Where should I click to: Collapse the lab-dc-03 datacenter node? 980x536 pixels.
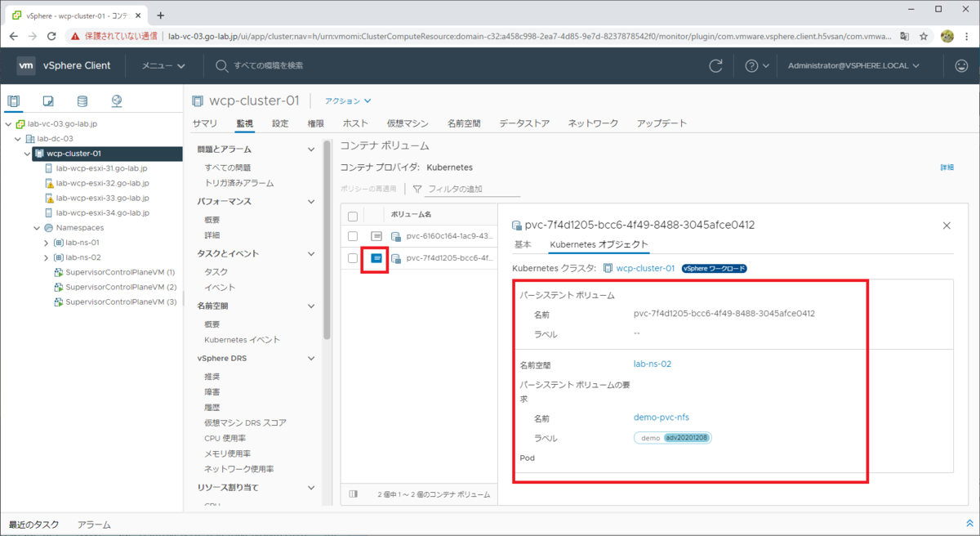click(18, 139)
